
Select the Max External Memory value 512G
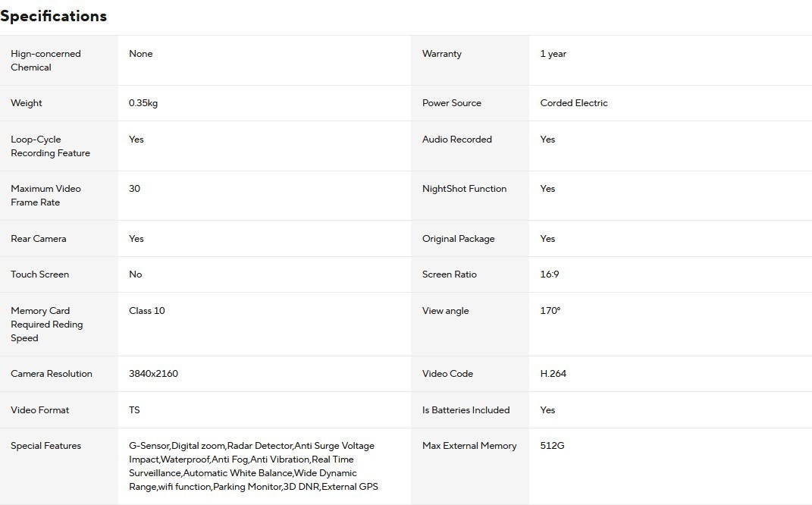click(553, 446)
